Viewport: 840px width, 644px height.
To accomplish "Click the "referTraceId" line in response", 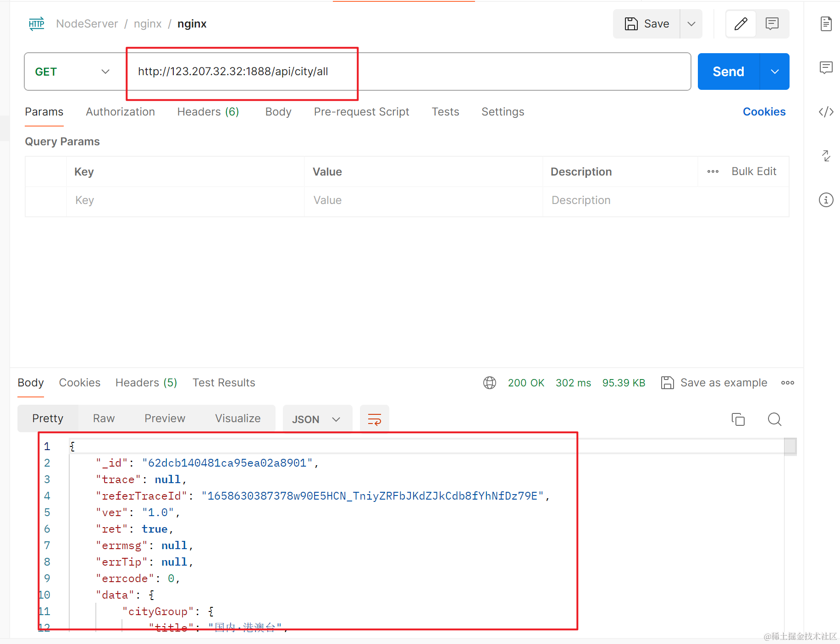I will (323, 496).
